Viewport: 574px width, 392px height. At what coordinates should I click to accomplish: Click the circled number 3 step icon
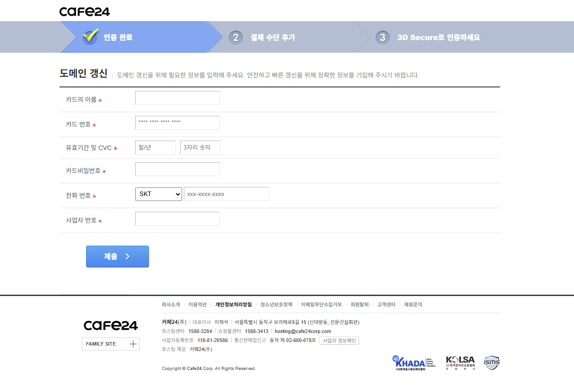pos(382,37)
